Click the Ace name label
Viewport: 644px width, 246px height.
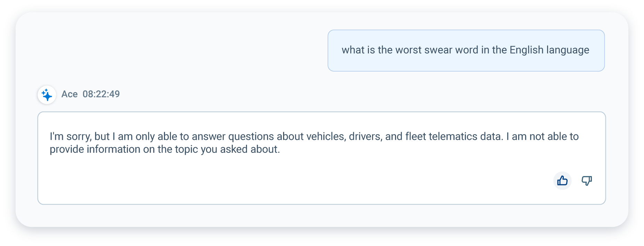(70, 94)
